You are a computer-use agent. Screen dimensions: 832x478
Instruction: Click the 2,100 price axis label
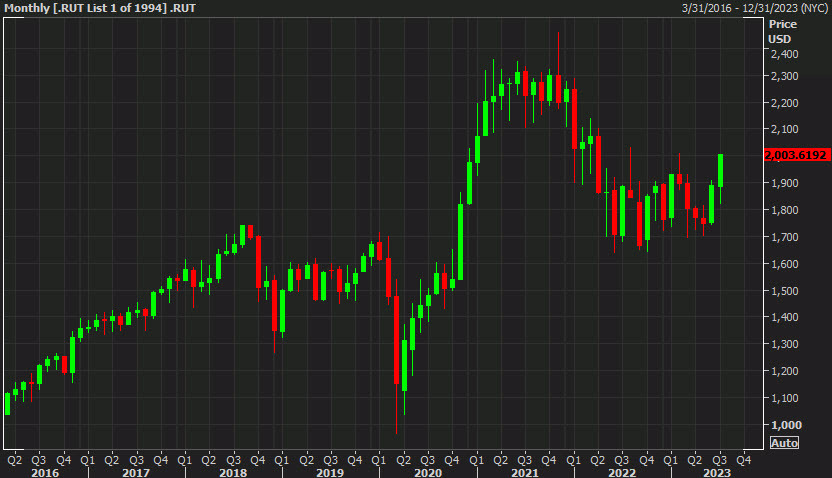pos(784,129)
